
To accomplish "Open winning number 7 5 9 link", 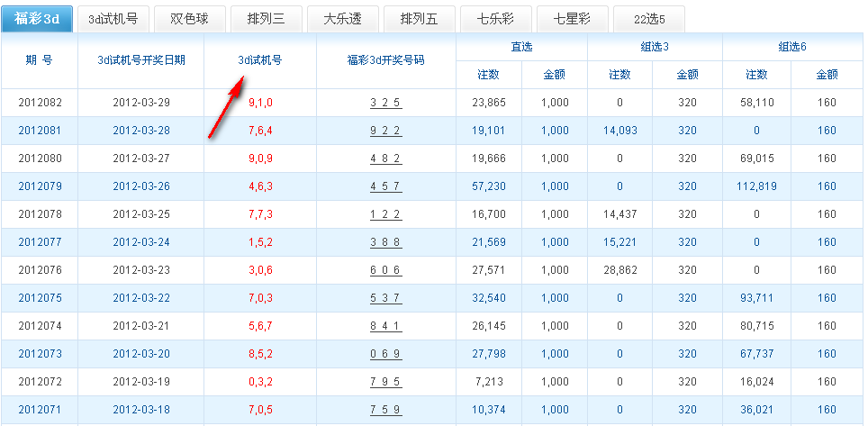I will click(x=386, y=410).
